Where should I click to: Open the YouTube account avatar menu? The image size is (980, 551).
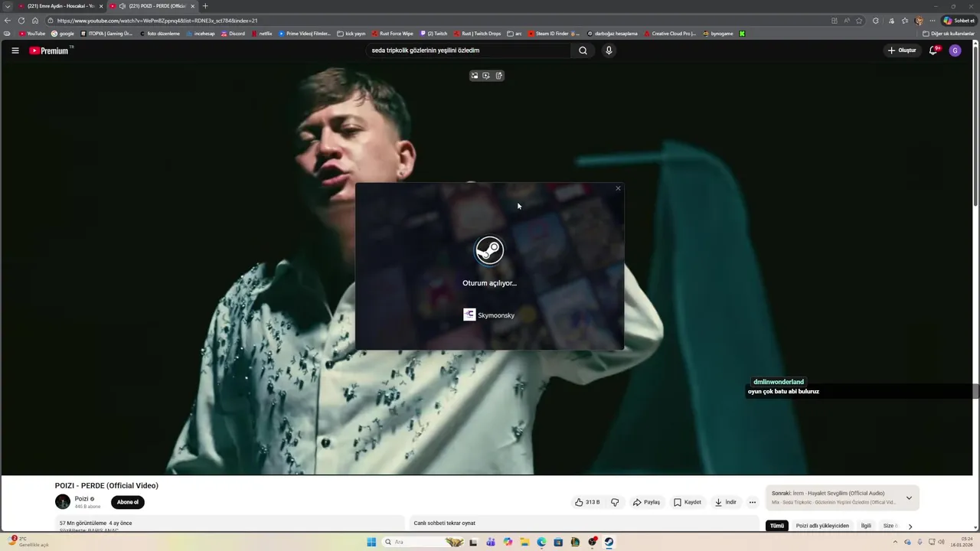955,51
